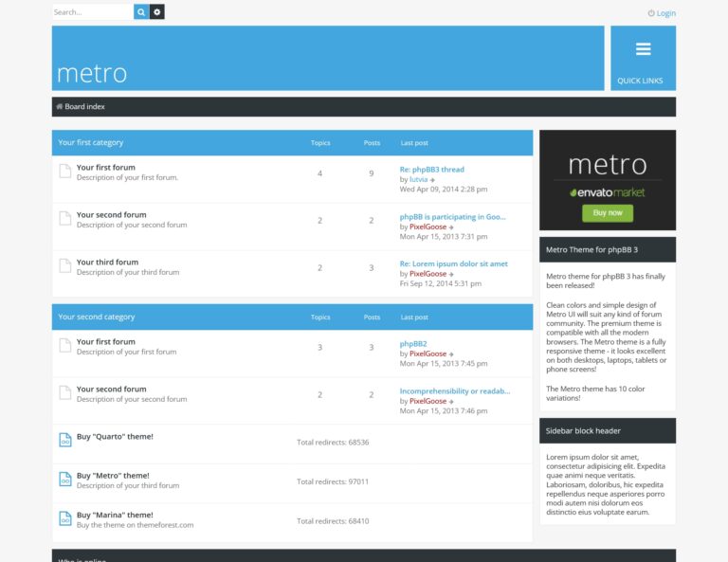Click Topics column header in first category
The image size is (728, 562).
tap(320, 143)
